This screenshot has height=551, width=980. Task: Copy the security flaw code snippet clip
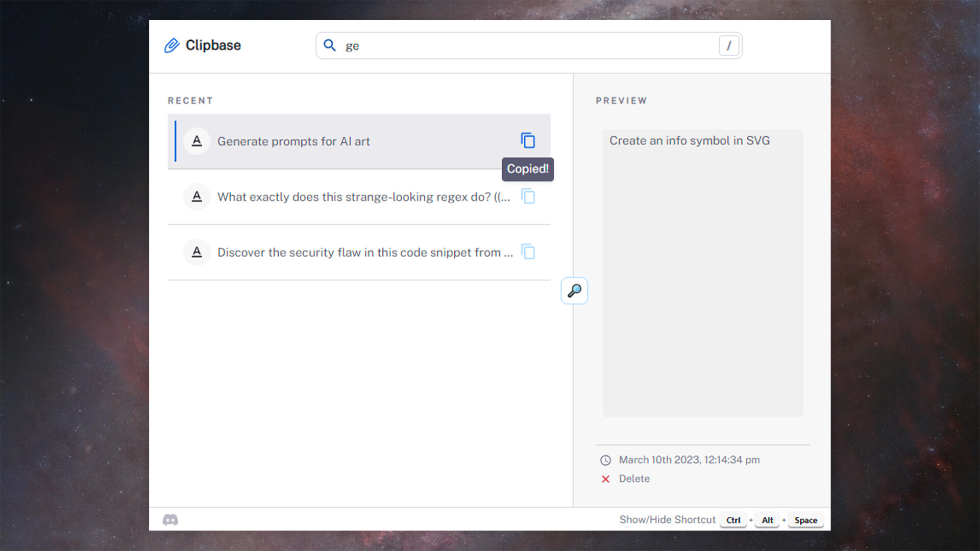coord(528,252)
